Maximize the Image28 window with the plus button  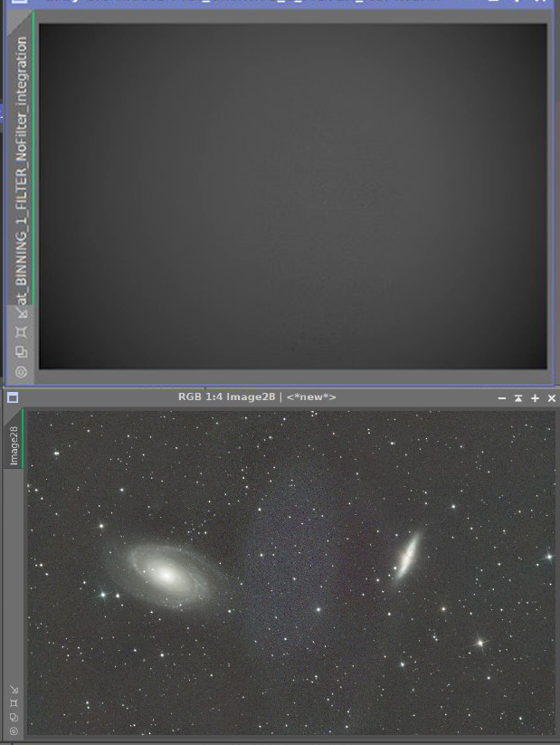tap(535, 398)
